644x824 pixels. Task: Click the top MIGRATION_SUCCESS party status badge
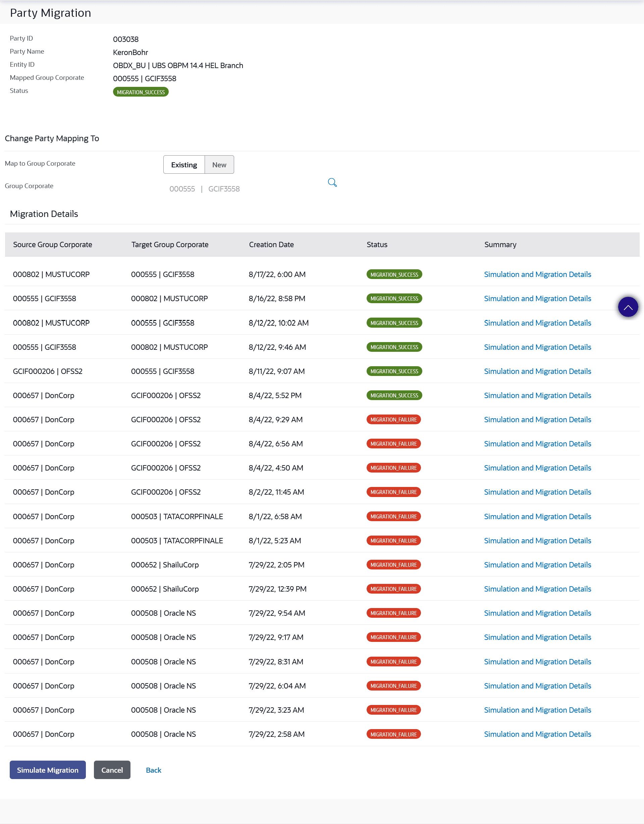click(x=140, y=92)
